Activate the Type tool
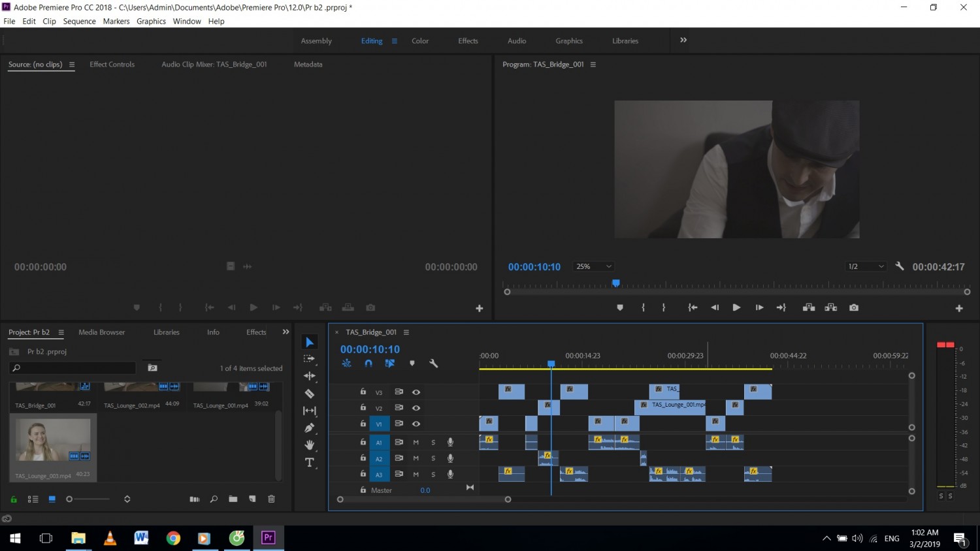Screen dimensions: 980x551 (x=310, y=463)
